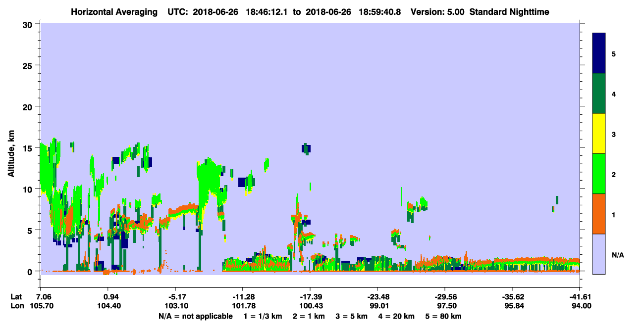Screen dimensions: 644x330
Task: Click 'Version: 5.00' in the title
Action: (x=437, y=12)
